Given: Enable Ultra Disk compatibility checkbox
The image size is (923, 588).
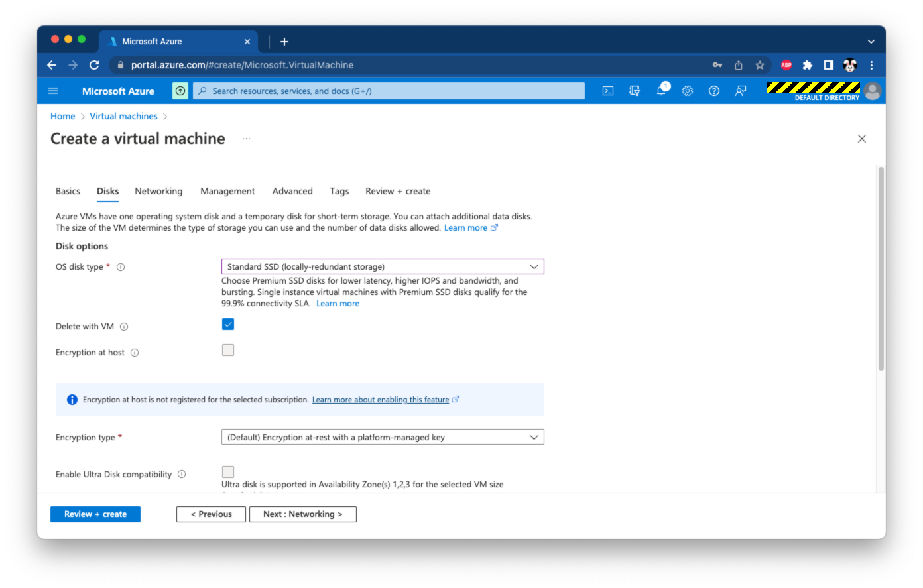Looking at the screenshot, I should [x=228, y=472].
